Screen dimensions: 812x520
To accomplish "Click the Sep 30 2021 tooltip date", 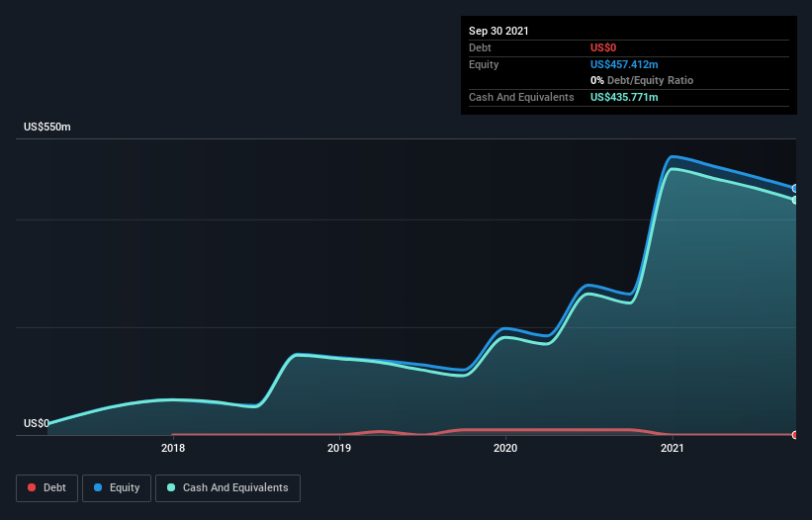I will tap(498, 31).
